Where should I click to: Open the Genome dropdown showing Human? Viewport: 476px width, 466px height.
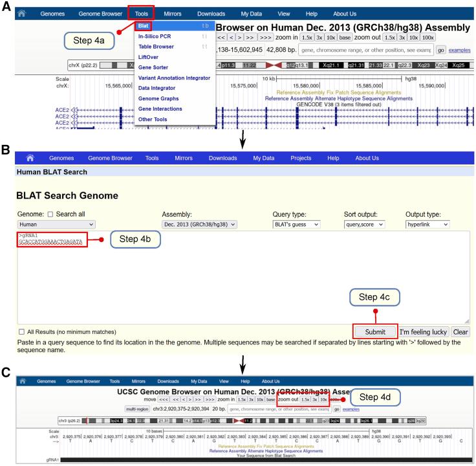[56, 225]
